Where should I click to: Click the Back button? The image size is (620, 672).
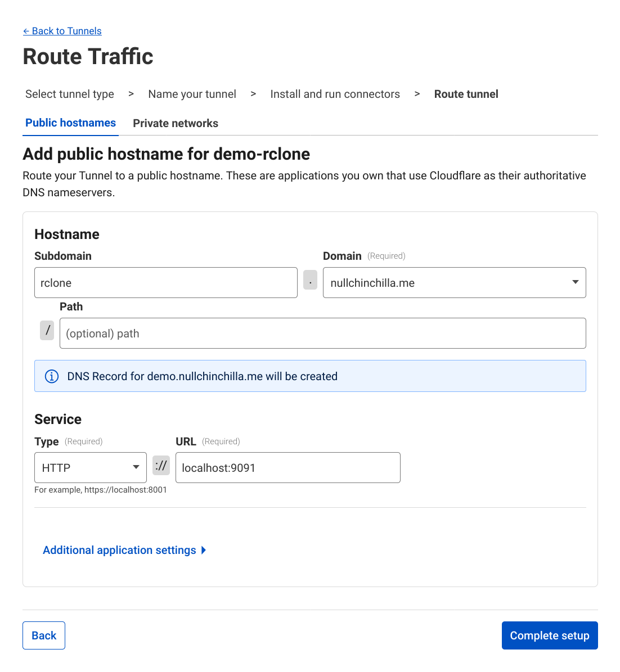coord(44,635)
